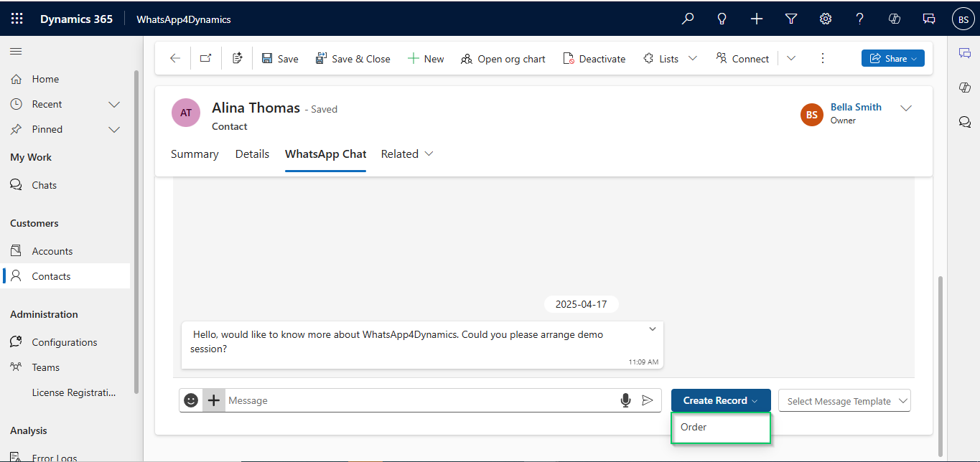Open the BS user account avatar in the top bar

click(x=963, y=19)
